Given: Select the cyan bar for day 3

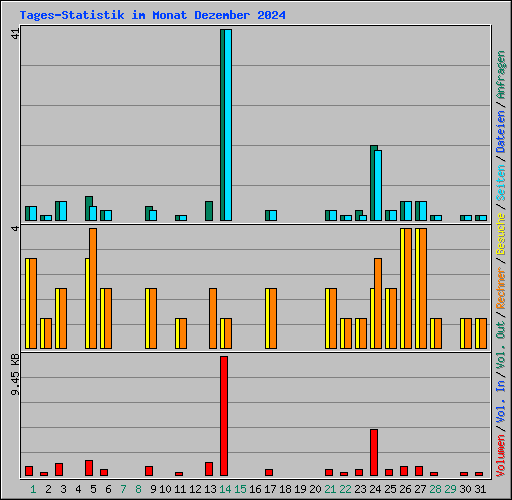Looking at the screenshot, I should point(63,211).
